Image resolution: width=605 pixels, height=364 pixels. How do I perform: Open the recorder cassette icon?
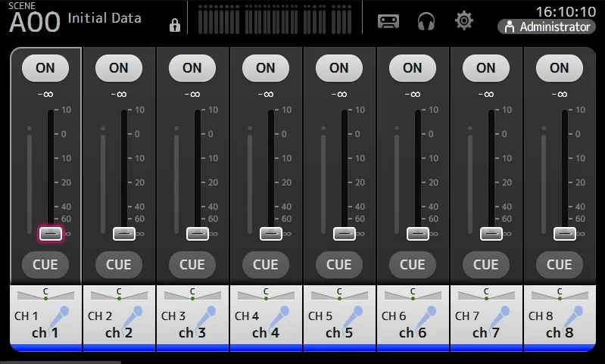click(x=388, y=21)
